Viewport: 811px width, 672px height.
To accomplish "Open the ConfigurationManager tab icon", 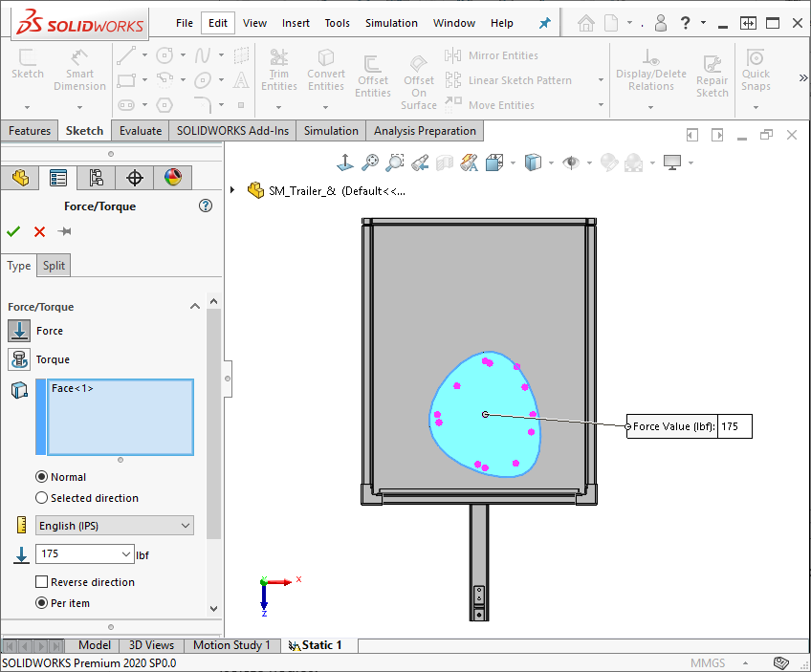I will (x=97, y=178).
